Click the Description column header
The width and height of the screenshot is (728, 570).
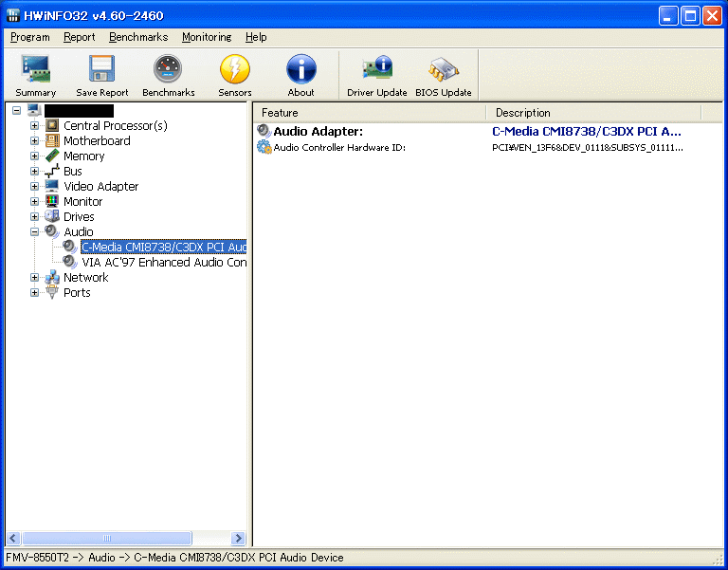tap(595, 113)
